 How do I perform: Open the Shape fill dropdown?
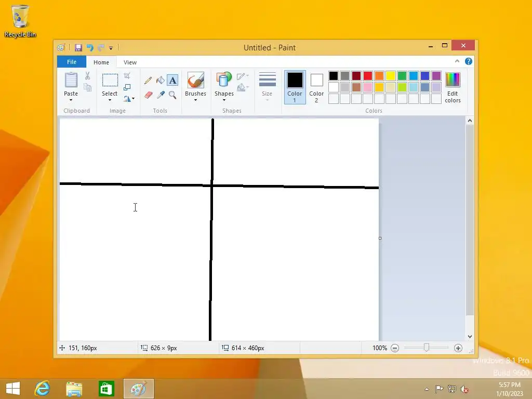coord(243,87)
